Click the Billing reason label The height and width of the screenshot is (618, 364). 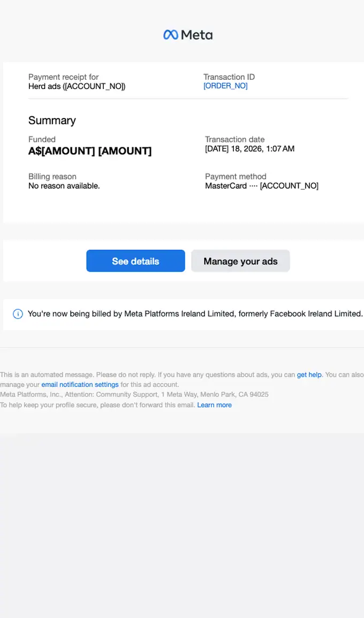[x=52, y=176]
